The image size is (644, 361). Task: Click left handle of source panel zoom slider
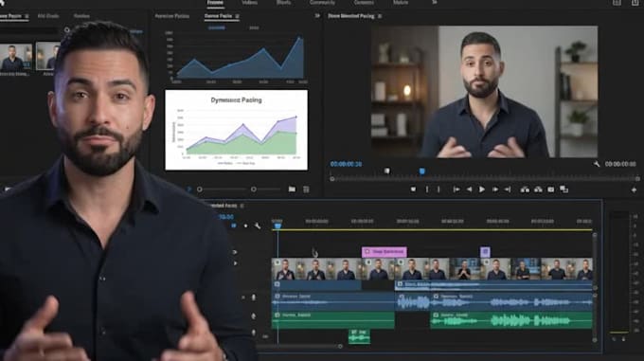tap(200, 190)
